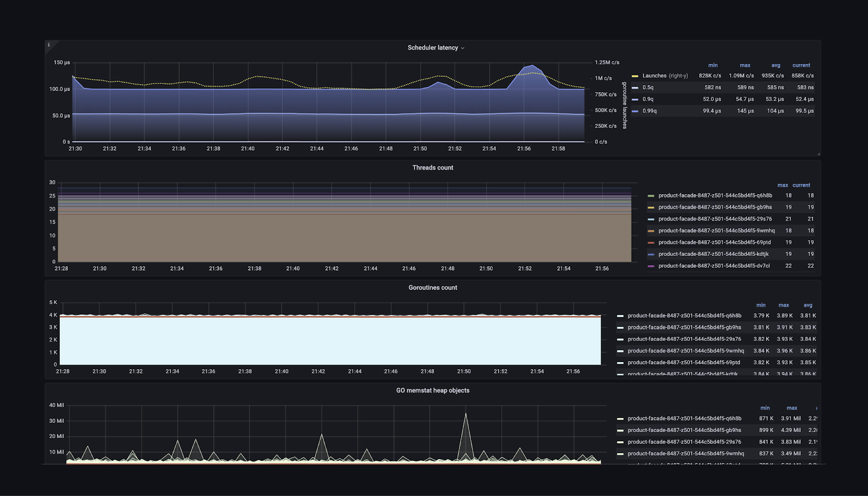The height and width of the screenshot is (496, 868).
Task: Open the Scheduler latency panel title menu
Action: tap(436, 48)
